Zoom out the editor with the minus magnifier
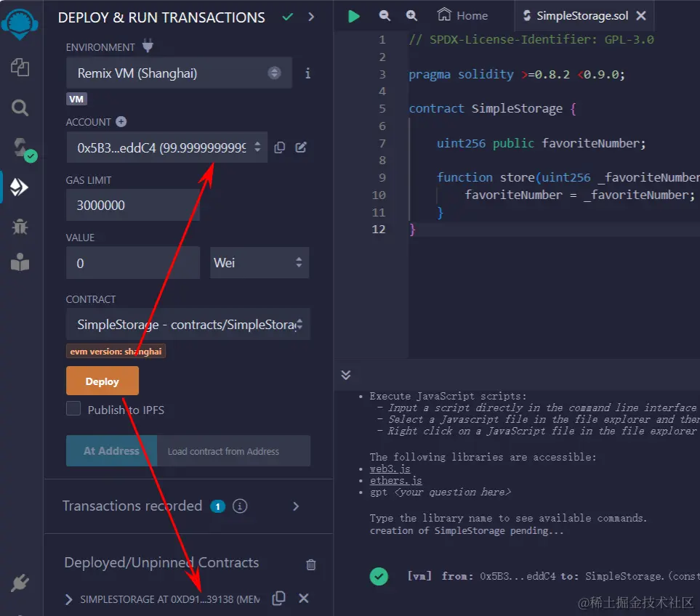 click(x=385, y=15)
